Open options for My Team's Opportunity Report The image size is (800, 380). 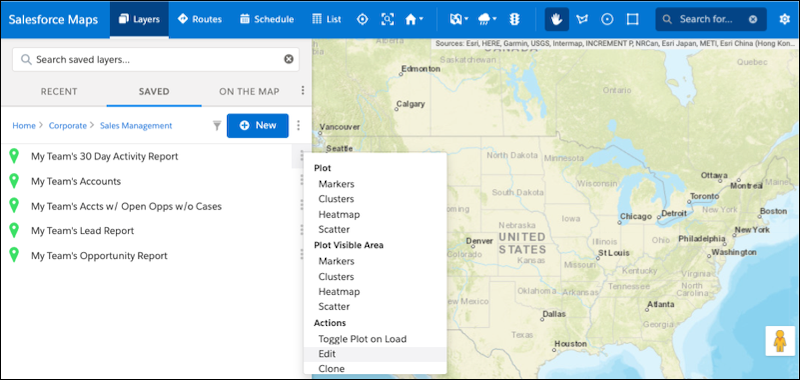[x=302, y=255]
